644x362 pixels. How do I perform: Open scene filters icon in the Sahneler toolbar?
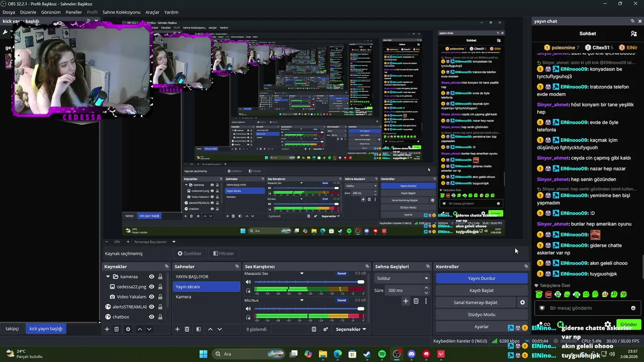[x=198, y=329]
